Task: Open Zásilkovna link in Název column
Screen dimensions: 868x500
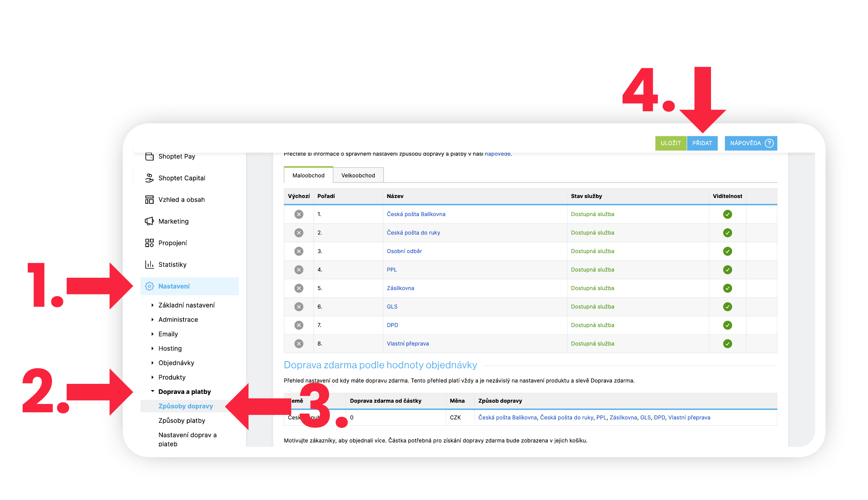Action: [400, 288]
